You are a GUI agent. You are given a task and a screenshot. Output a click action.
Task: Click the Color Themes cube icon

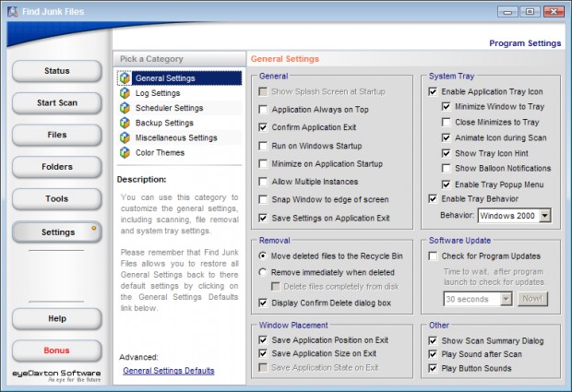[125, 153]
